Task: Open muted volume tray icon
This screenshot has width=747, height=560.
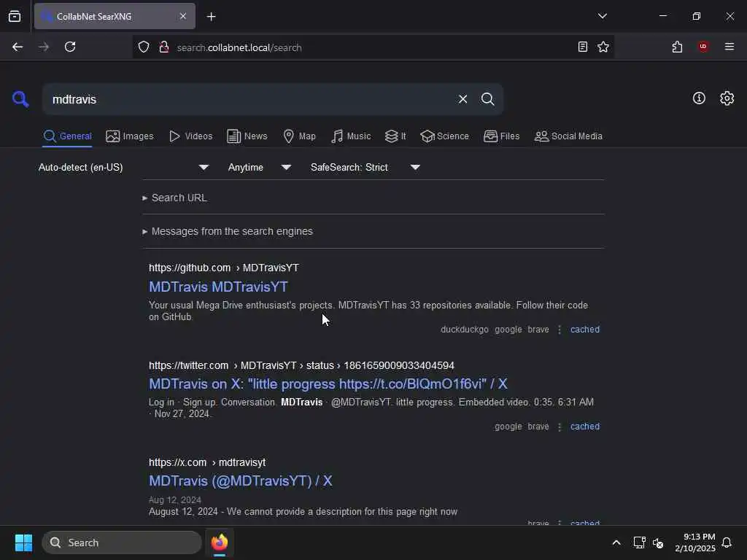Action: click(658, 542)
